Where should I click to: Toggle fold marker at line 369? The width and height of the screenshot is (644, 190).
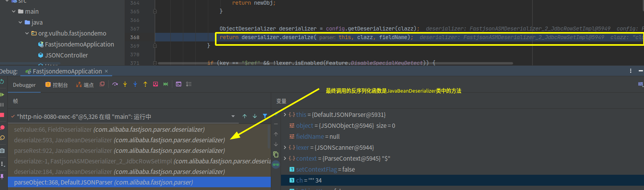tap(155, 46)
